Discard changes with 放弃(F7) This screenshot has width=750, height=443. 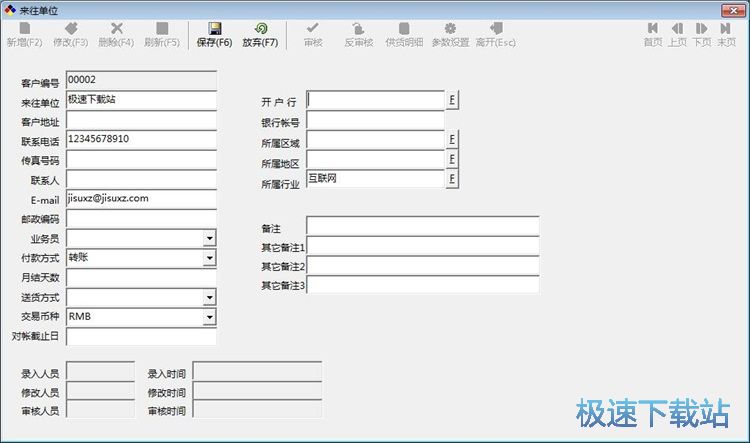[x=260, y=34]
